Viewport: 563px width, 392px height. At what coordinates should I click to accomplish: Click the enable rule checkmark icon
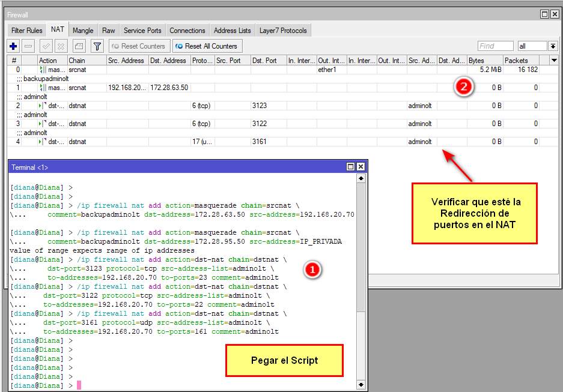pyautogui.click(x=46, y=46)
